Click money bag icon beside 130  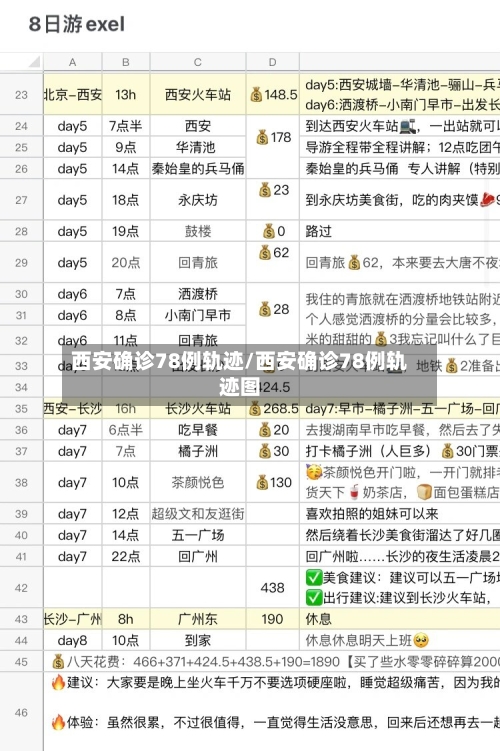click(x=262, y=482)
